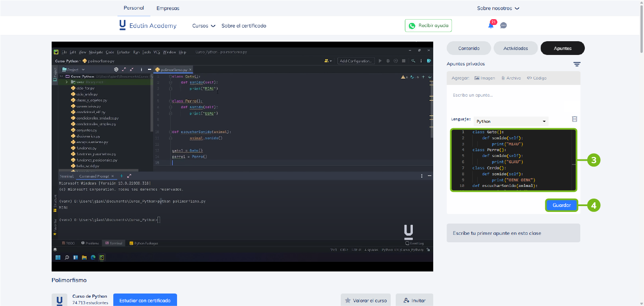Click the Polimorfismo video player
The height and width of the screenshot is (306, 644).
click(x=242, y=157)
